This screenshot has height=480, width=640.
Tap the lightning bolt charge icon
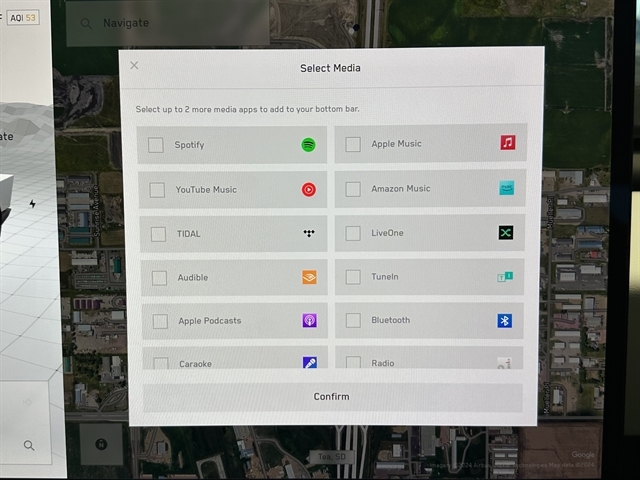click(33, 203)
